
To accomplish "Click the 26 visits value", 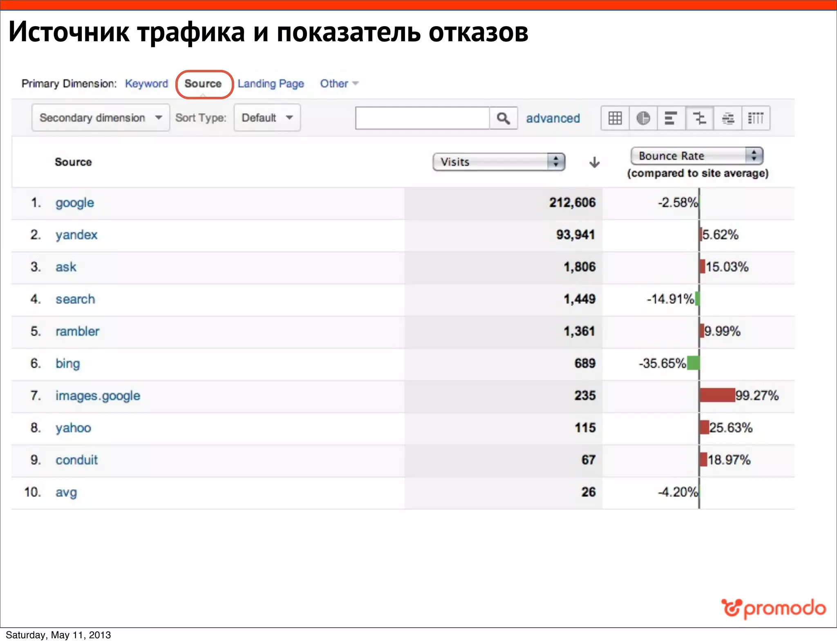I will click(x=589, y=492).
